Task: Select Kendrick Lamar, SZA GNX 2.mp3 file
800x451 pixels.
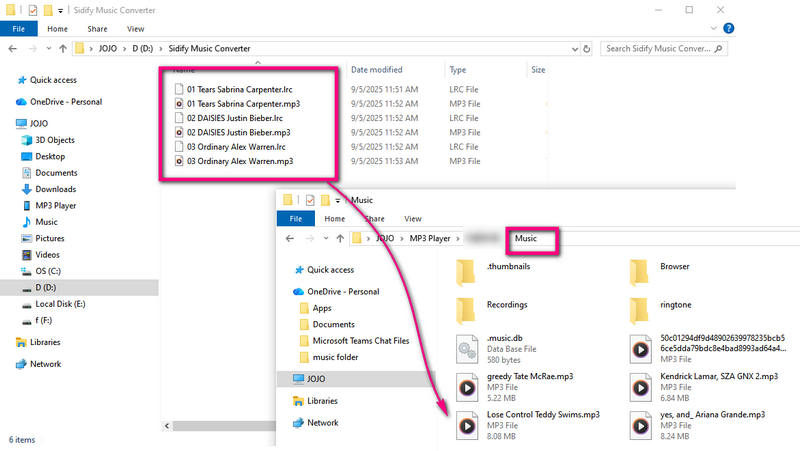Action: (x=704, y=387)
